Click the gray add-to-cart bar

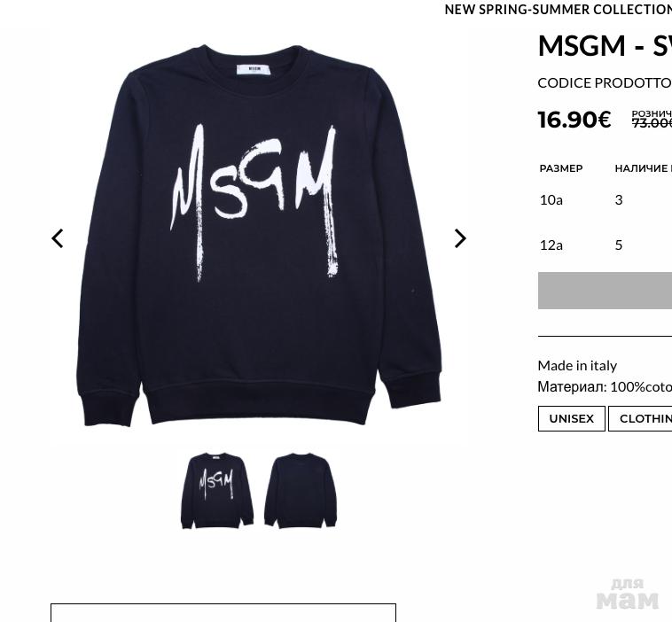[605, 291]
